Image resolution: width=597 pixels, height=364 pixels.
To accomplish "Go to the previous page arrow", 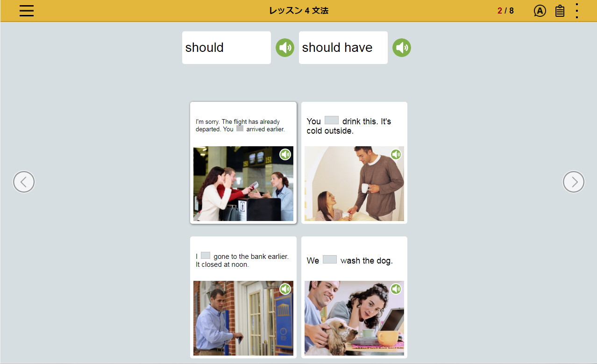I will [x=24, y=182].
